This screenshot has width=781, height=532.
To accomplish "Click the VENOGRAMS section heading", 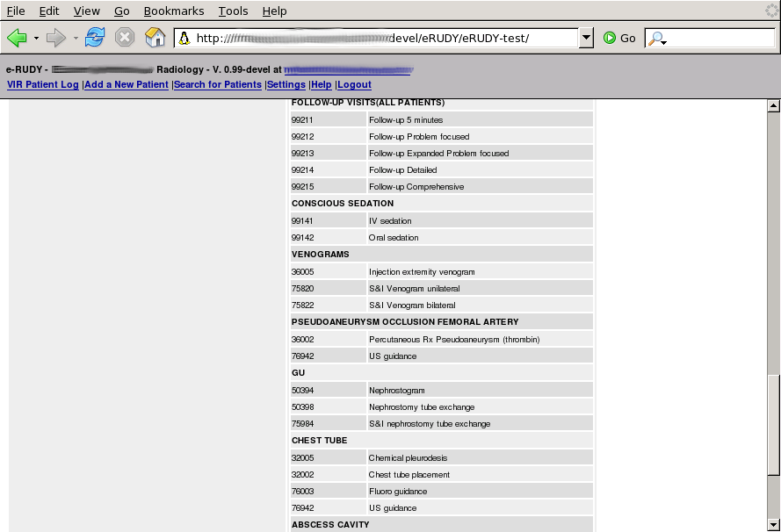I will (x=321, y=255).
